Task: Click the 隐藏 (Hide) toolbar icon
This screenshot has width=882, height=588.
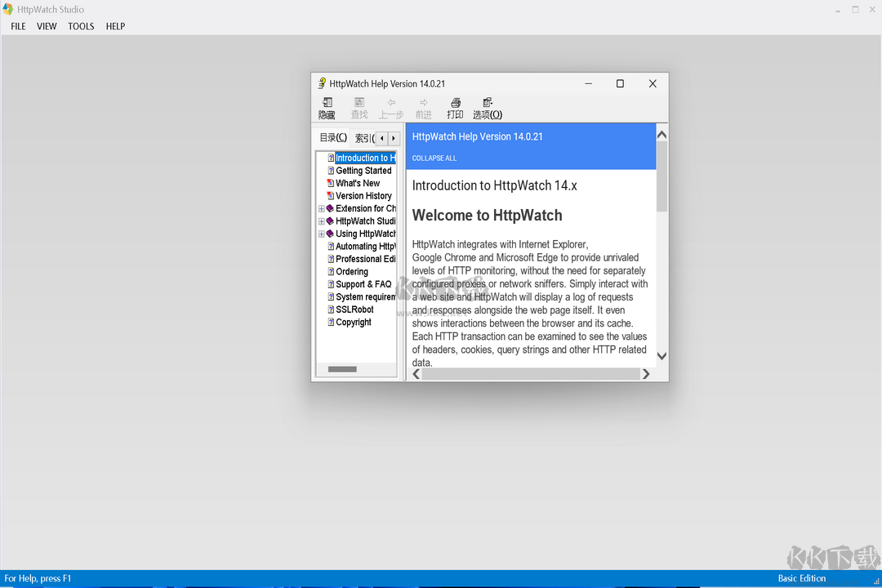Action: pos(327,102)
